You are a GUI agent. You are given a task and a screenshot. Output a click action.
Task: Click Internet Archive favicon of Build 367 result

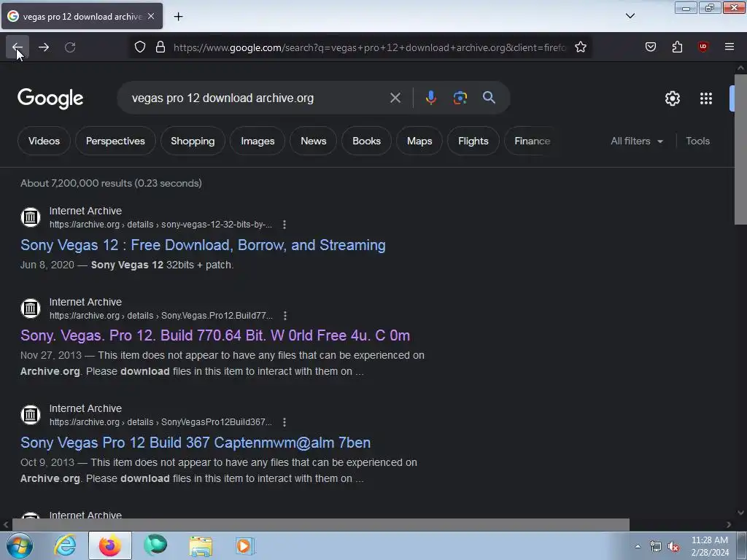(31, 415)
